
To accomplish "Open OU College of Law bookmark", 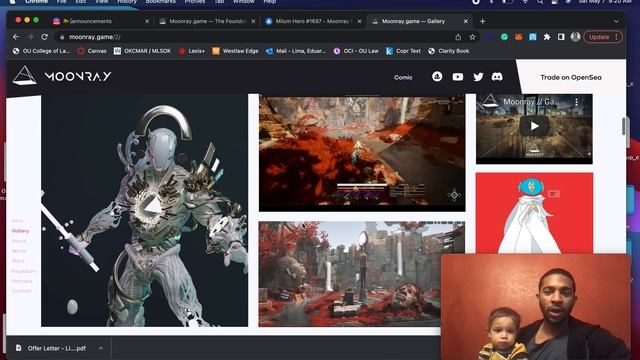I will coord(41,51).
